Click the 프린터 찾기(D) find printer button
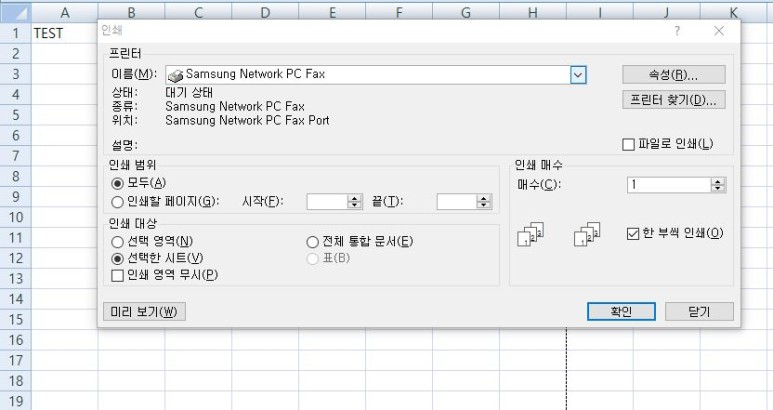Viewport: 773px width, 410px height. tap(673, 100)
